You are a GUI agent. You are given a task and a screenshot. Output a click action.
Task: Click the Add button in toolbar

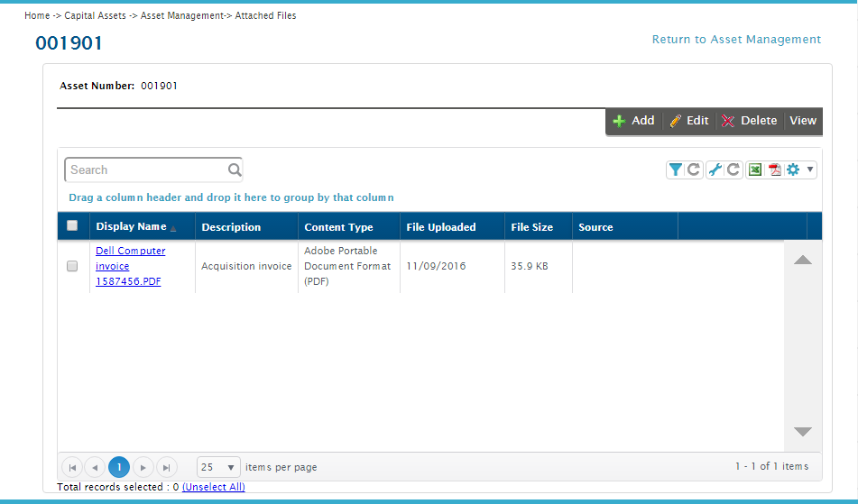633,121
